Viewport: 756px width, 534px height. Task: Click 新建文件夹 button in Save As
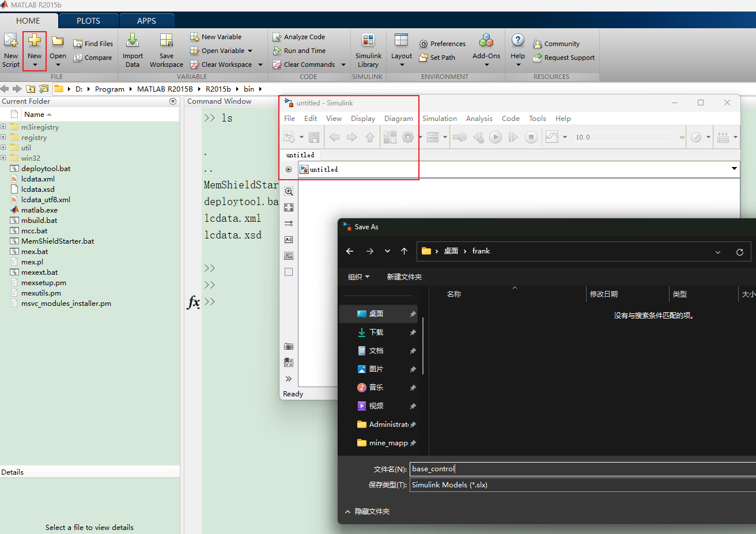point(405,277)
